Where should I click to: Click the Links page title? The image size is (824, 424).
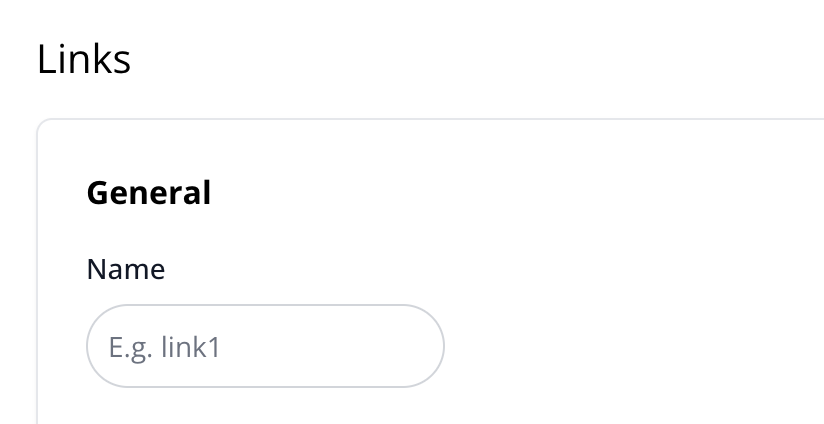pyautogui.click(x=84, y=60)
